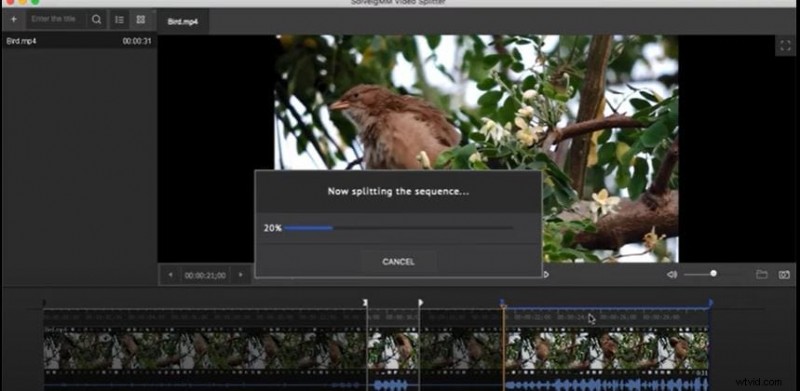This screenshot has width=800, height=391.
Task: Step to next frame arrow
Action: (240, 275)
